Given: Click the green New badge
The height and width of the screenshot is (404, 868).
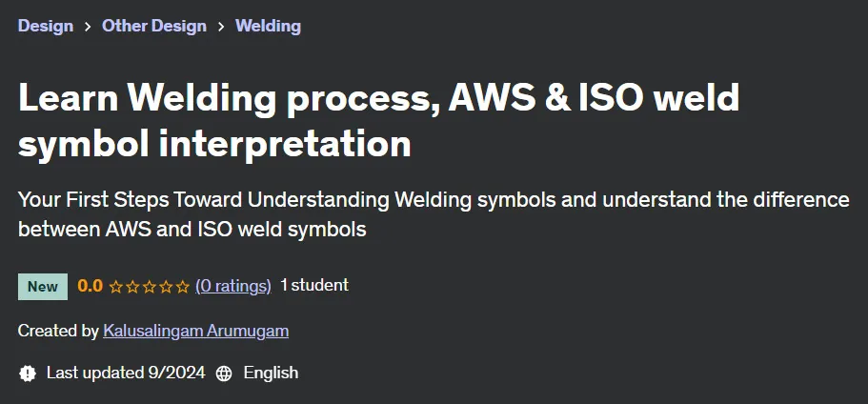Looking at the screenshot, I should point(43,287).
